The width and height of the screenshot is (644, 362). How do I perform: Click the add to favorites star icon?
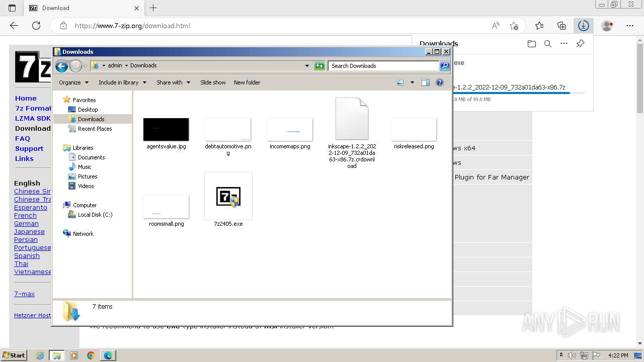click(x=514, y=26)
